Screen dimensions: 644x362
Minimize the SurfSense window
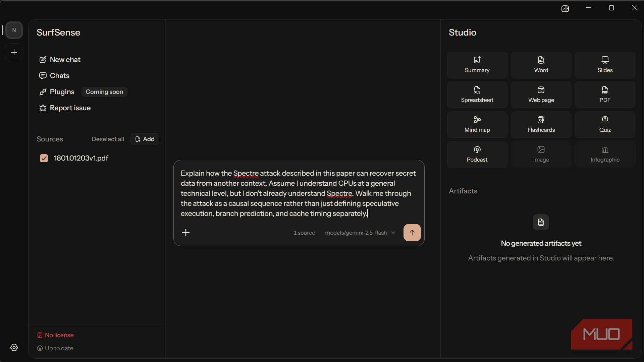588,8
